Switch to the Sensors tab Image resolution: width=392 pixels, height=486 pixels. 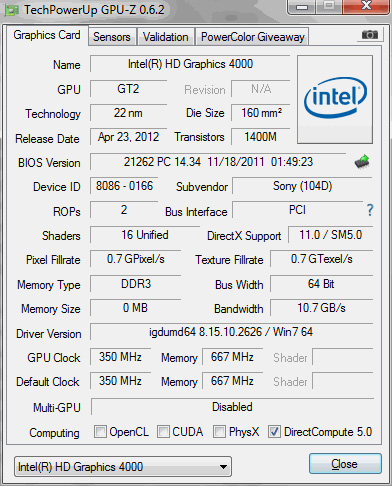point(112,37)
